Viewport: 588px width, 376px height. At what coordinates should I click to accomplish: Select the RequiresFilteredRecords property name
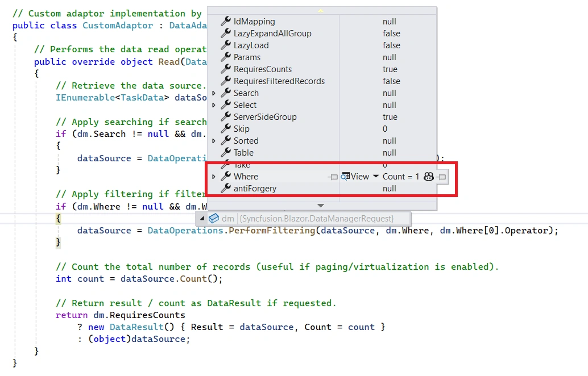click(x=279, y=81)
